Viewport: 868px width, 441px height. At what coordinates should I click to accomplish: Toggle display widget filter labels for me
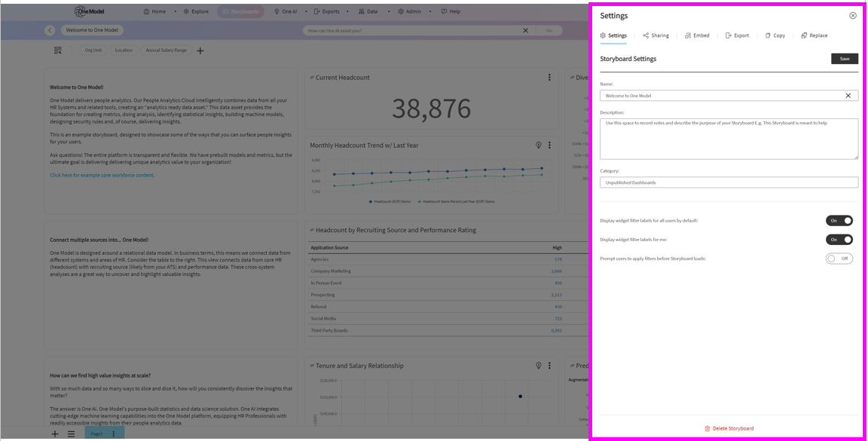click(839, 239)
